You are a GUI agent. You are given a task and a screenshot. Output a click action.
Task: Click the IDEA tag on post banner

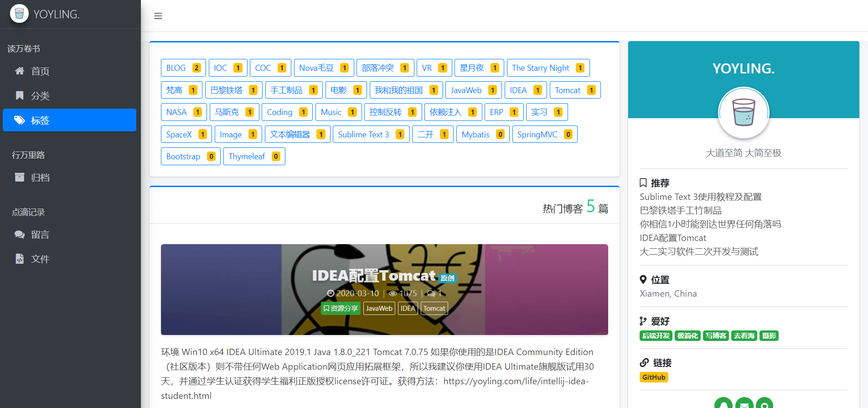408,309
